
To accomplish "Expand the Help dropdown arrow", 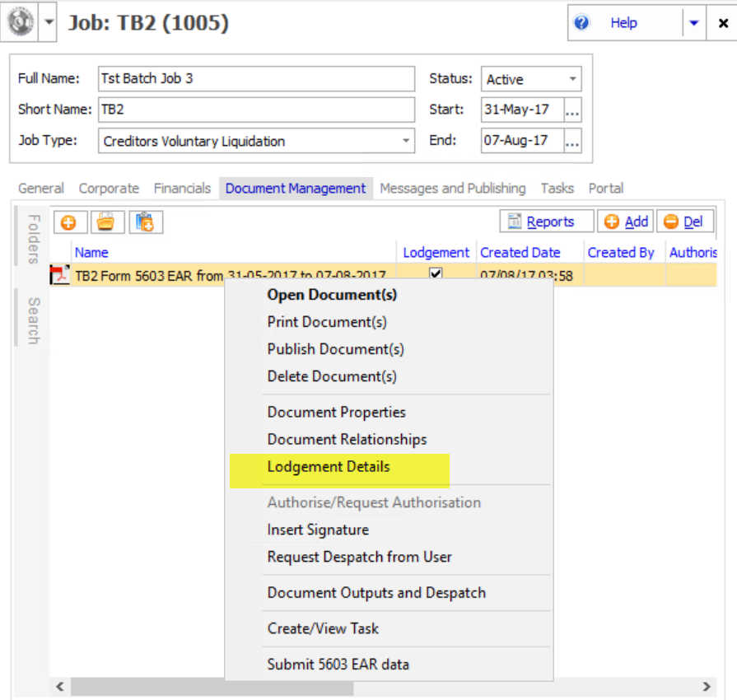I will pos(693,22).
